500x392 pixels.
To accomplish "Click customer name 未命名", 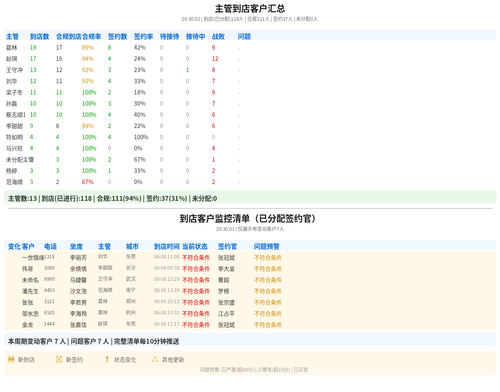I will (x=30, y=280).
